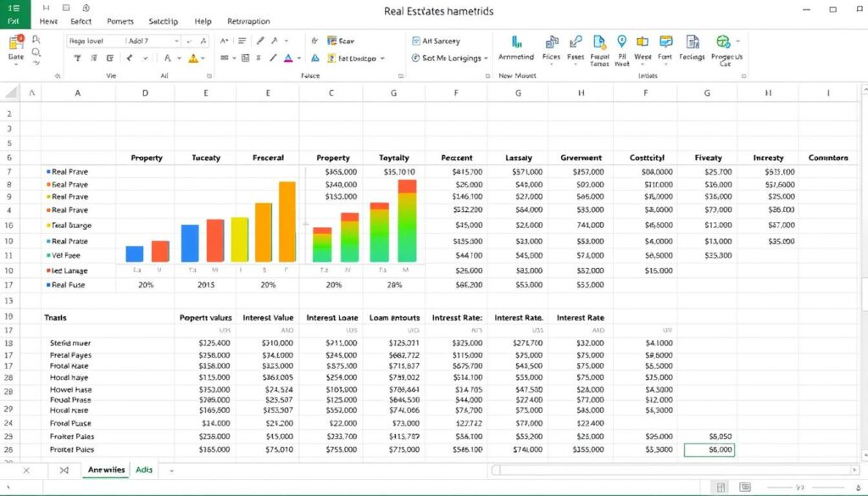The height and width of the screenshot is (496, 868).
Task: Click the yellow warning triangle fill icon
Action: coord(193,59)
